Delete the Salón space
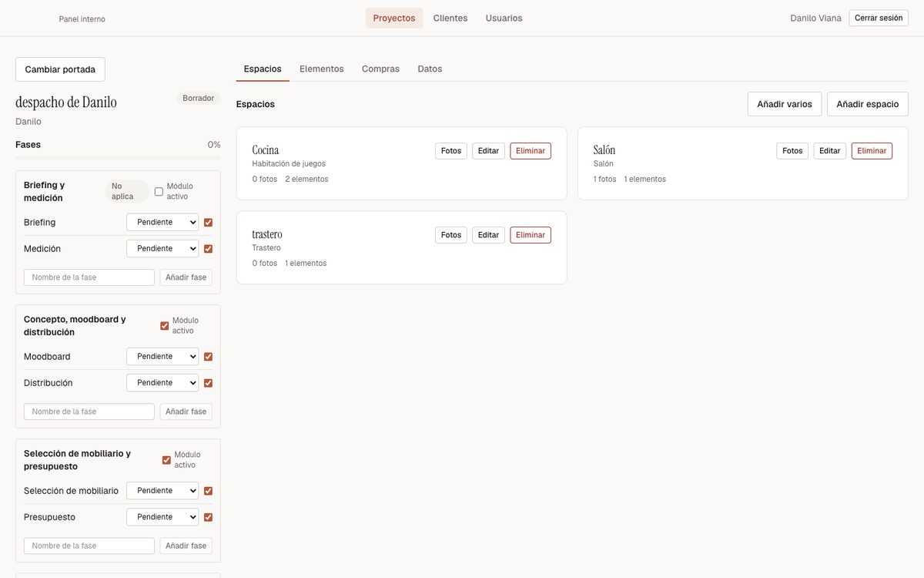 tap(872, 151)
